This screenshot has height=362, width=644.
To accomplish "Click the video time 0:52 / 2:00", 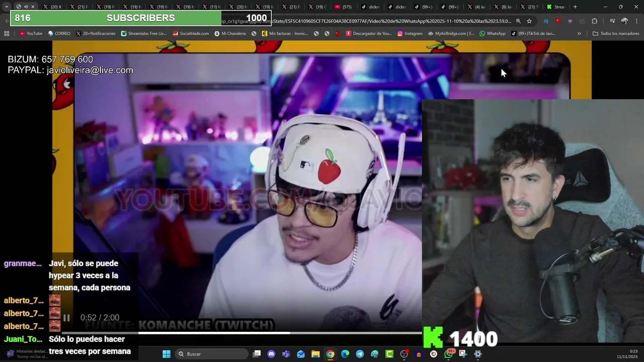I will coord(100,318).
